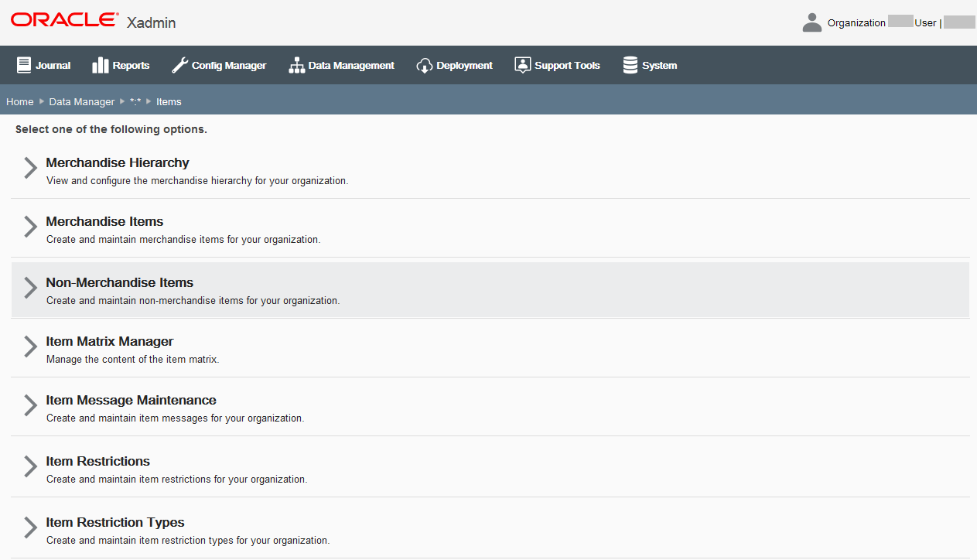Click the Support Tools headset icon
Viewport: 977px width, 560px height.
click(x=523, y=65)
